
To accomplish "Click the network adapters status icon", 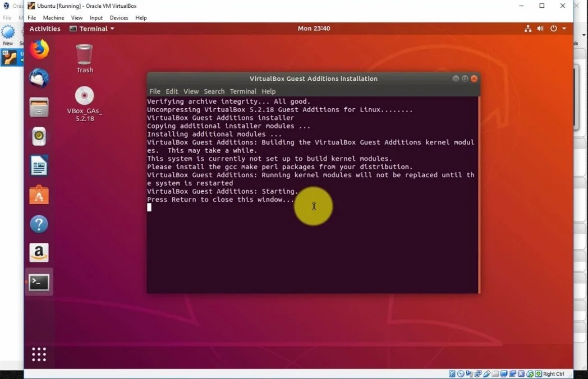I will (478, 374).
